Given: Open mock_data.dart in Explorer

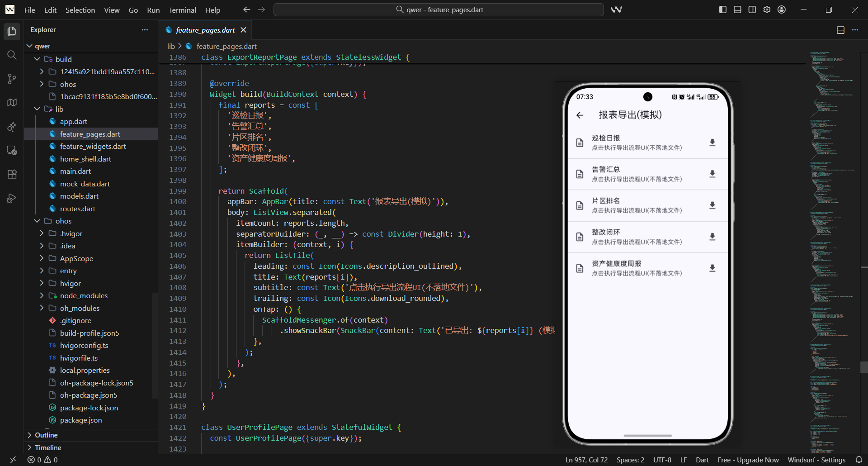Looking at the screenshot, I should click(x=85, y=184).
